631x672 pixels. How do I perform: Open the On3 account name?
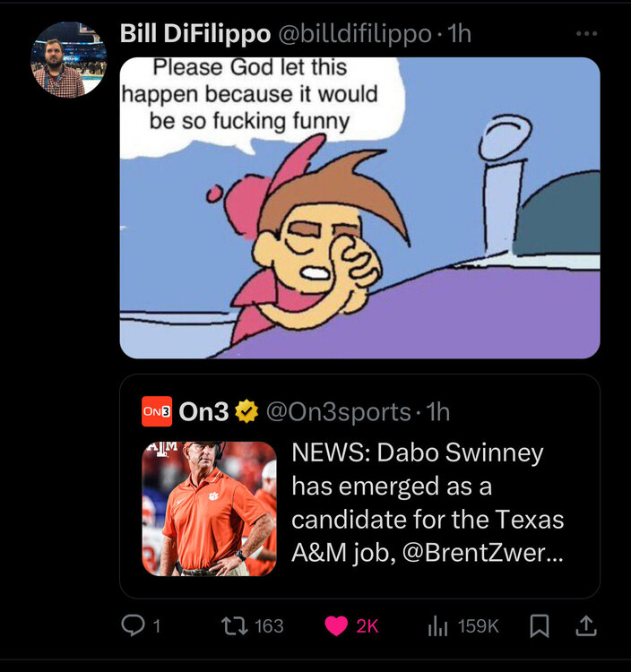click(203, 411)
